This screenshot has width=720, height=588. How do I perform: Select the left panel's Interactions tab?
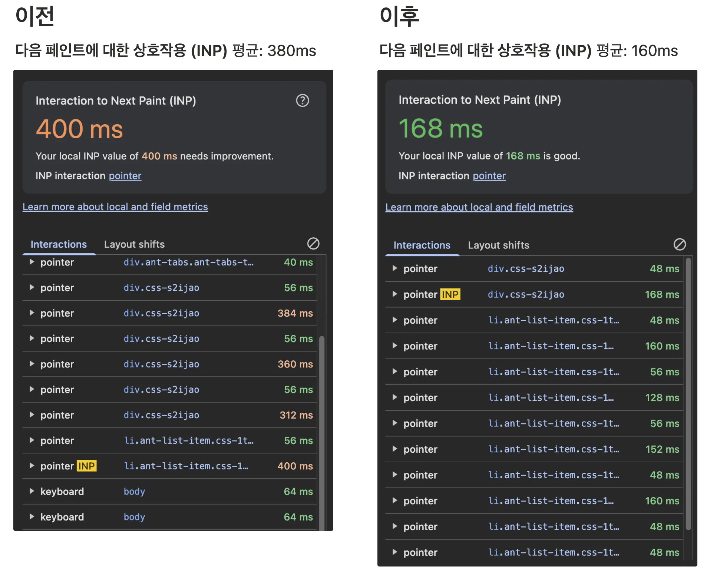click(x=59, y=244)
